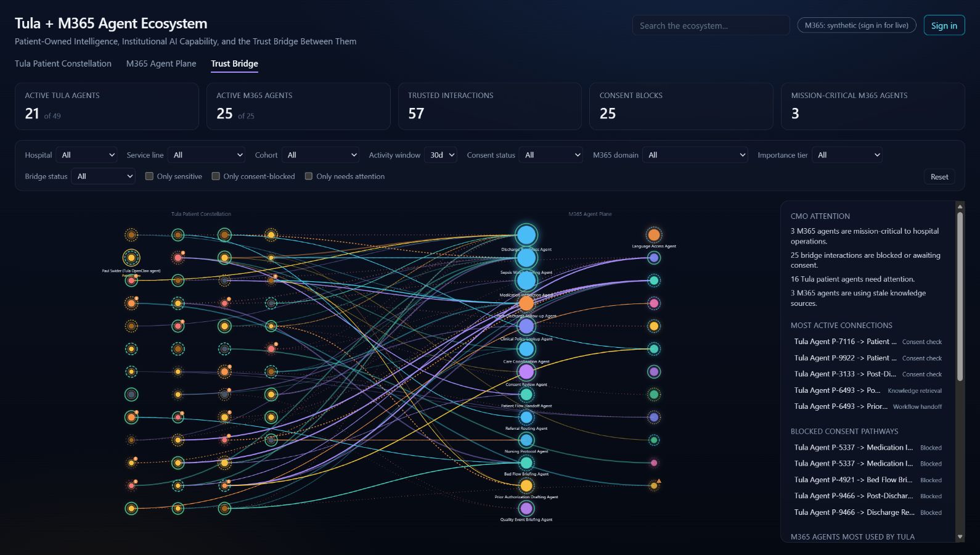Select the P-6493 Knowledge retrieval row

click(x=868, y=390)
